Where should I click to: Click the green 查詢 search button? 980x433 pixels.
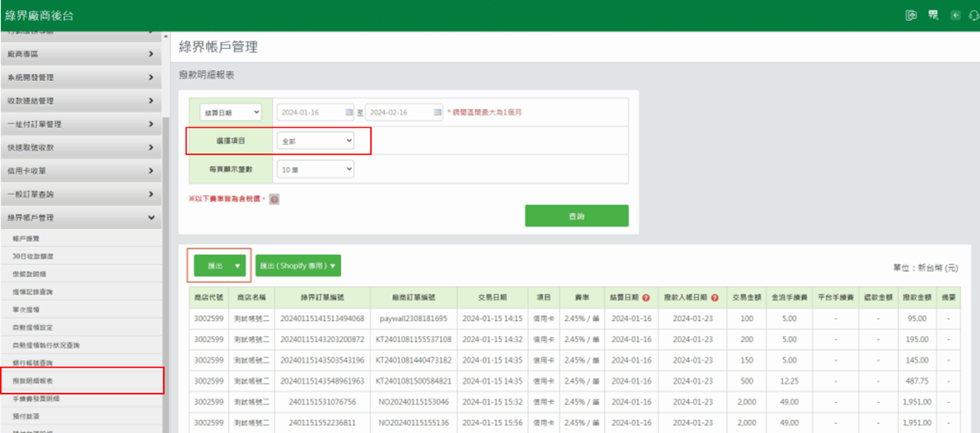tap(576, 216)
